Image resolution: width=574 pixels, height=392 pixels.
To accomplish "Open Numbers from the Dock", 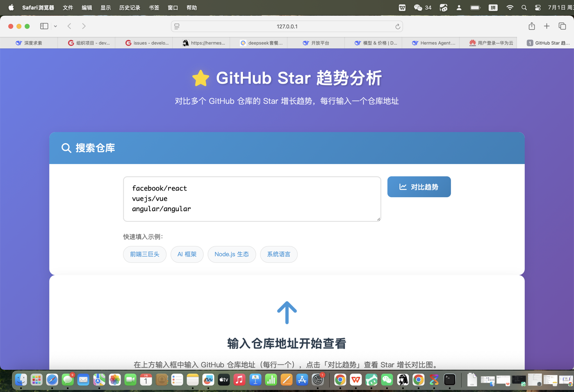I will pos(271,380).
